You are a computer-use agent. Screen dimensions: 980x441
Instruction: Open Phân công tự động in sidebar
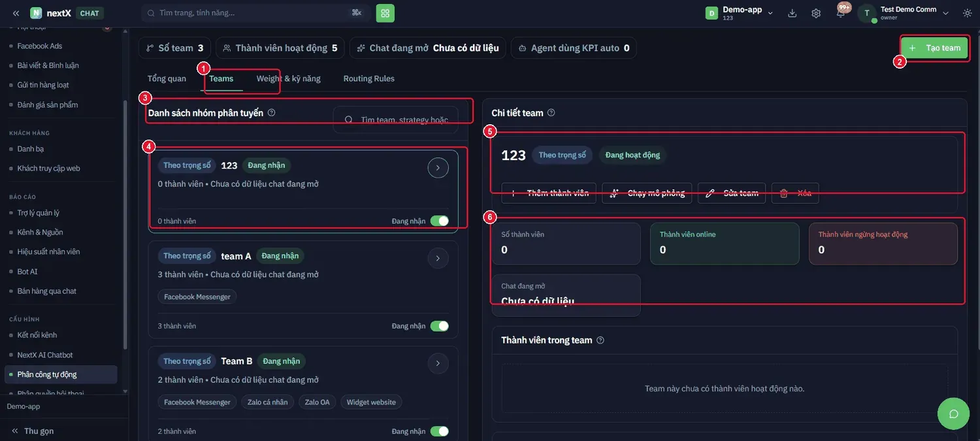tap(61, 374)
